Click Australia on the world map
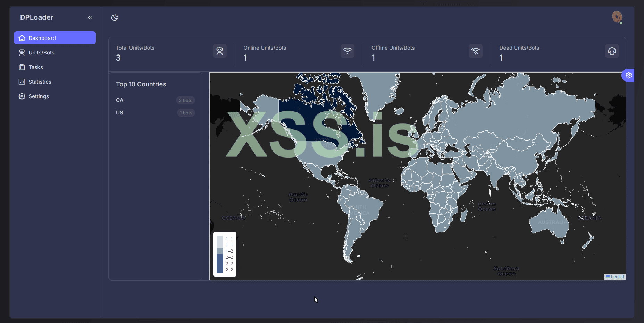The height and width of the screenshot is (323, 644). click(x=549, y=222)
